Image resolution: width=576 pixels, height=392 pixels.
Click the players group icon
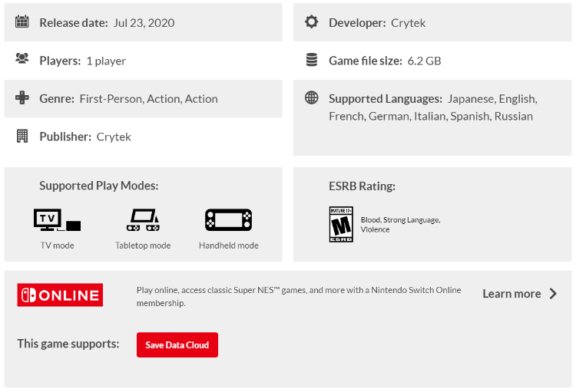(22, 59)
